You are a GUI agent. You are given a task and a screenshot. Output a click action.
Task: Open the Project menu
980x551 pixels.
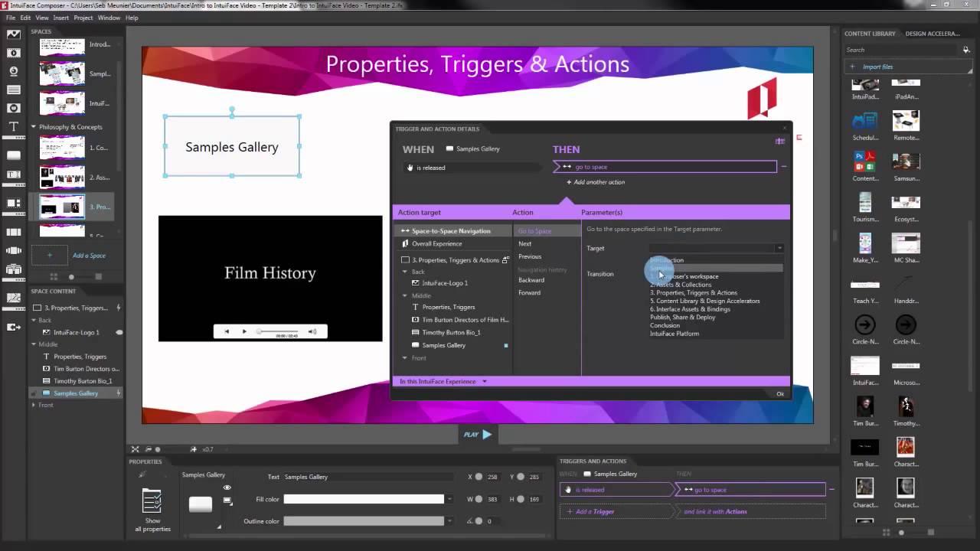pyautogui.click(x=83, y=18)
